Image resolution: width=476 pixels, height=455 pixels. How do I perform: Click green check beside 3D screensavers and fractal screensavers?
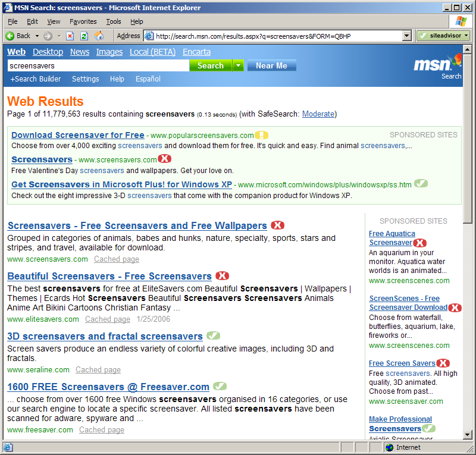click(213, 335)
